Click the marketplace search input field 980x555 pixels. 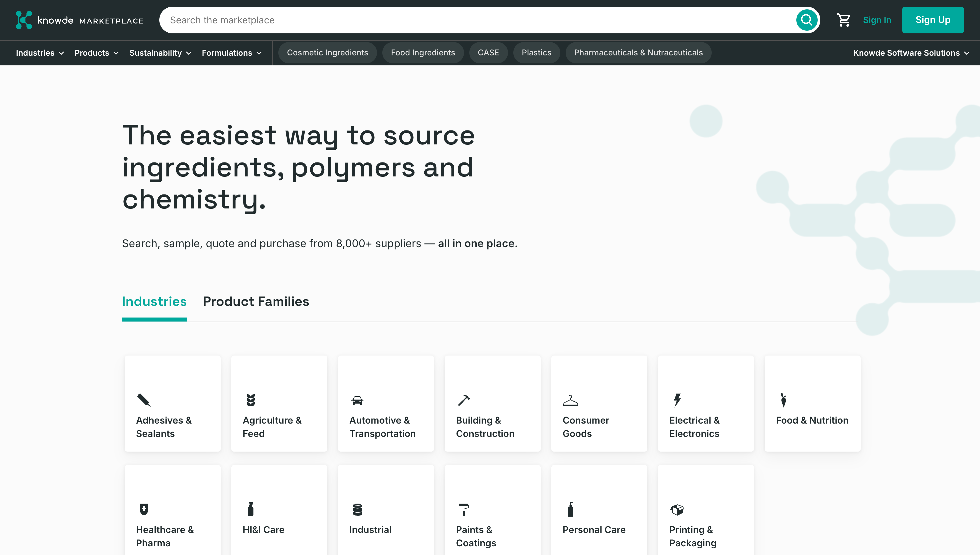click(476, 20)
